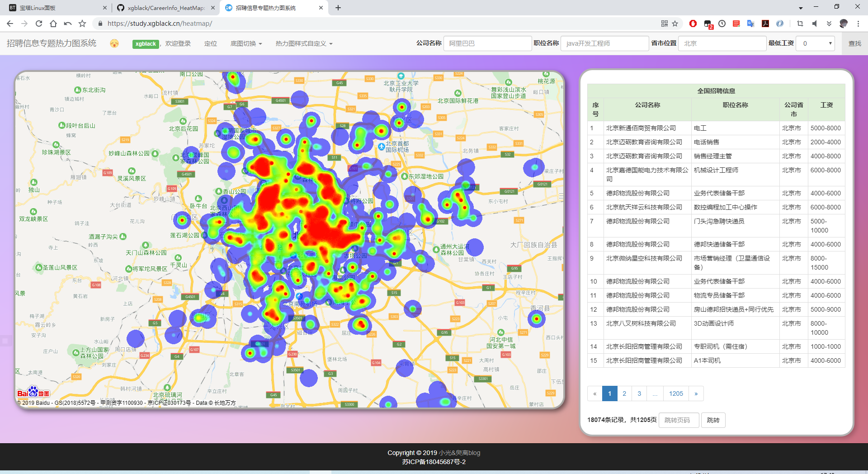Expand hidden extensions with double chevron
Viewport: 868px width, 474px height.
pos(829,24)
